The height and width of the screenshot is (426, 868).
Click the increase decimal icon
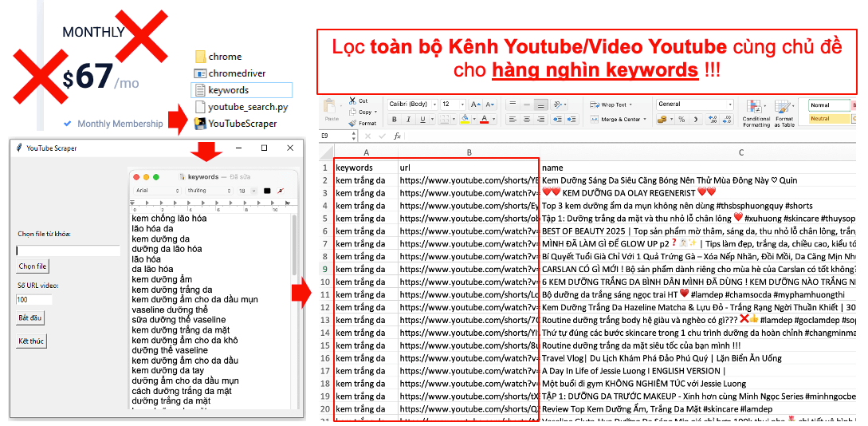(713, 119)
